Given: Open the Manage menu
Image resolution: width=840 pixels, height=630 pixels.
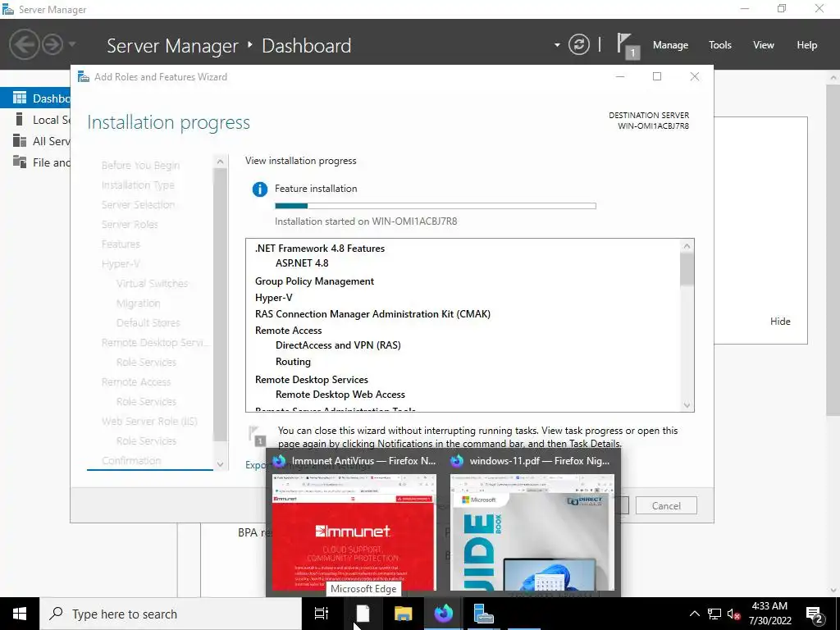Looking at the screenshot, I should [x=670, y=45].
